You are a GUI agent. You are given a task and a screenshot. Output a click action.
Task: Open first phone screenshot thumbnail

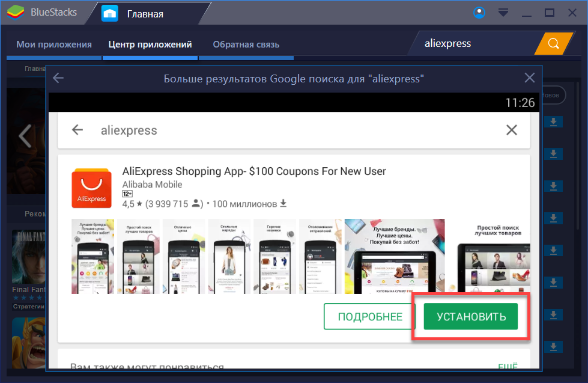tap(92, 256)
